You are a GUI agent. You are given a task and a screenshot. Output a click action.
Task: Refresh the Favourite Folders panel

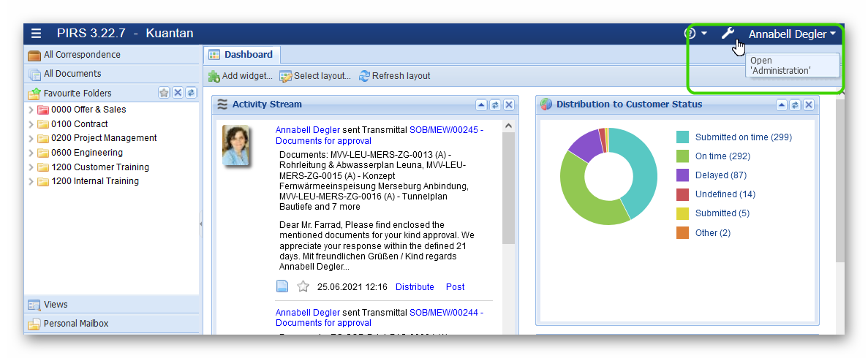coord(191,93)
